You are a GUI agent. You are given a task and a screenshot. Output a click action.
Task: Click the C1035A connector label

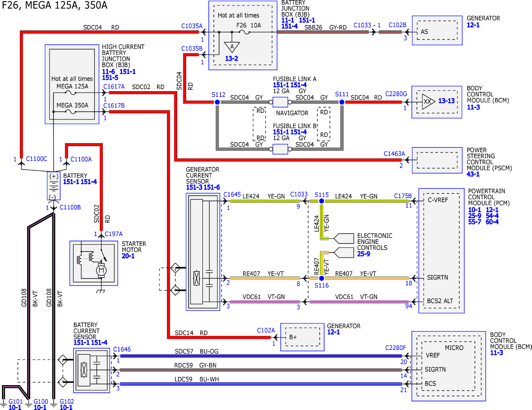(192, 26)
